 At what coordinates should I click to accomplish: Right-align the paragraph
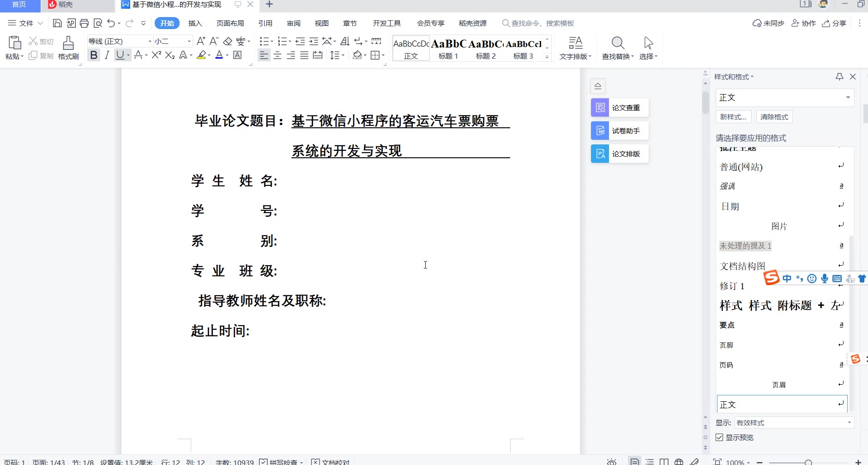[291, 55]
